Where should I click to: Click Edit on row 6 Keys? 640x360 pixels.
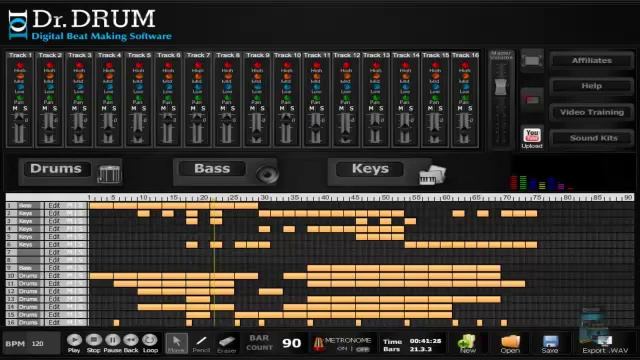coord(54,244)
